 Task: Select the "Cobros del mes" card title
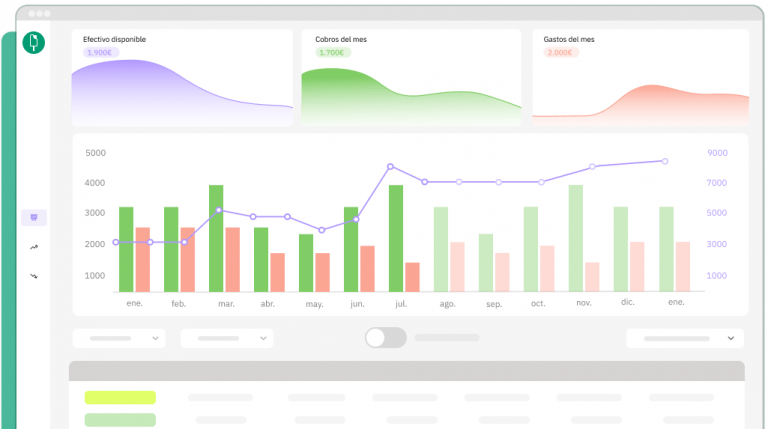click(339, 39)
